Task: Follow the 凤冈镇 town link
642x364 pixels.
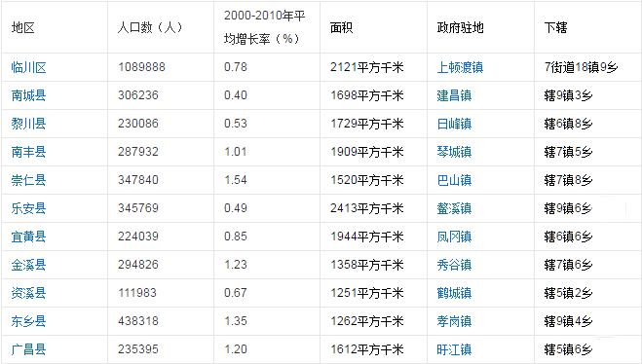Action: point(454,237)
